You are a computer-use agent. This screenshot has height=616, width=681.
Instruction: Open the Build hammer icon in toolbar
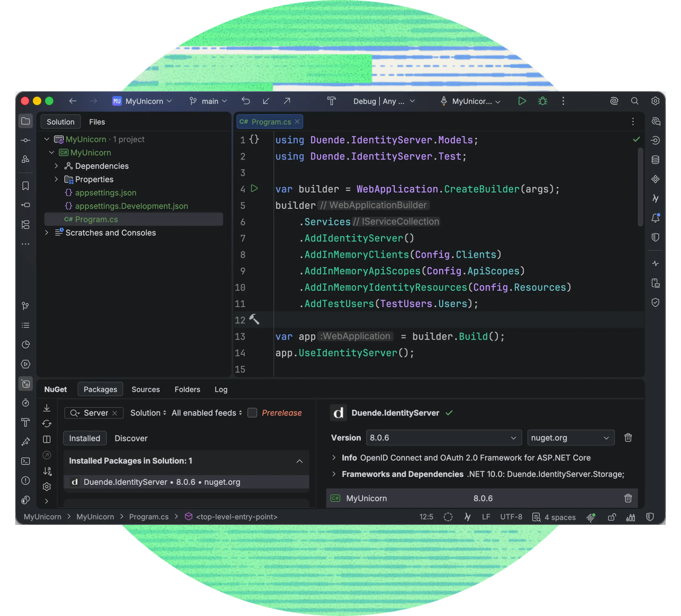(331, 101)
